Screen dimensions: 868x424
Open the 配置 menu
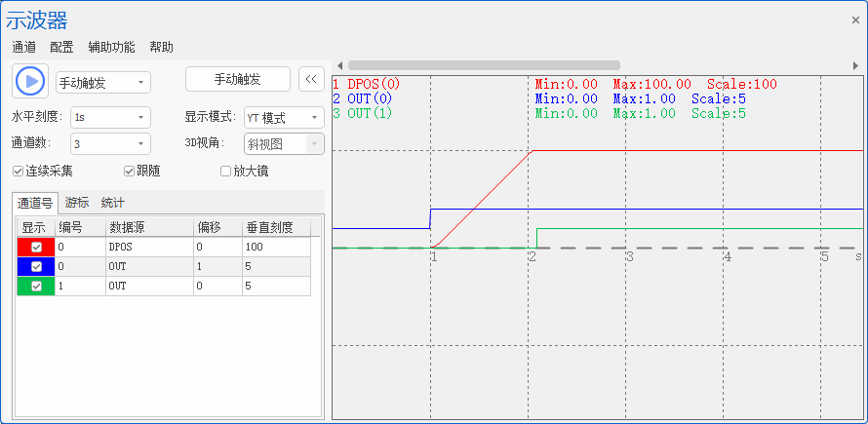[61, 47]
